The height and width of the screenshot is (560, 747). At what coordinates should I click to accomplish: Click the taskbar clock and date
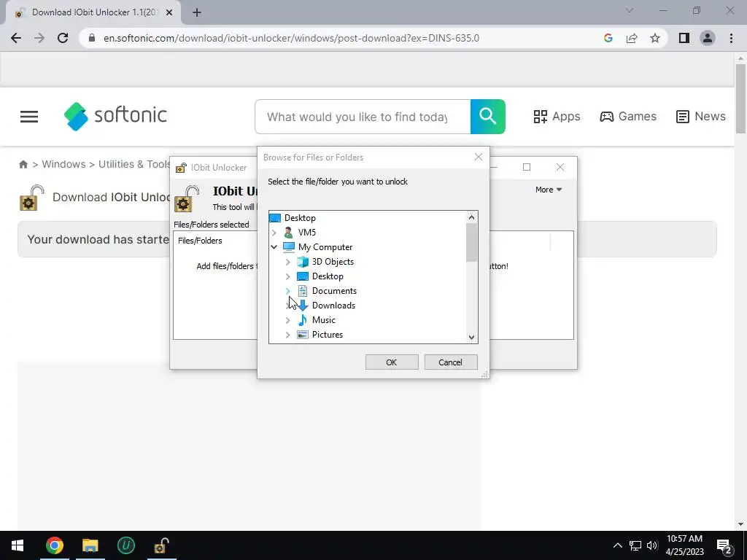[x=684, y=545]
